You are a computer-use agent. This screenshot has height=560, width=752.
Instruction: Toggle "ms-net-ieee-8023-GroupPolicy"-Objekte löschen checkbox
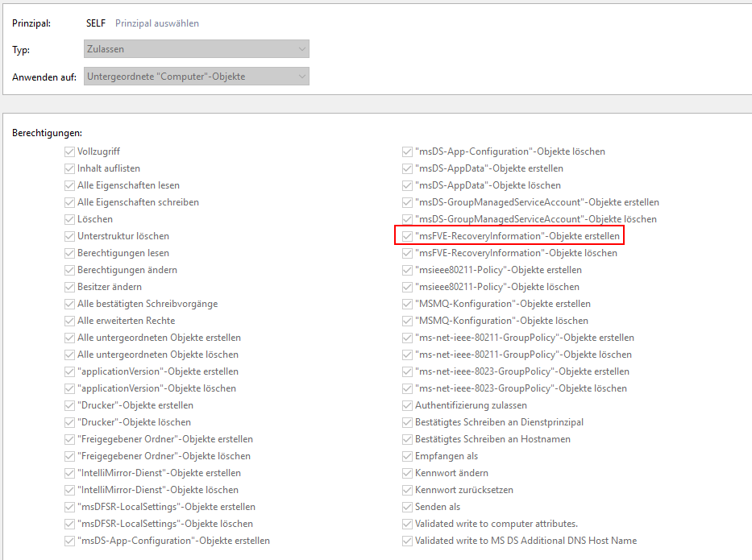tap(407, 388)
